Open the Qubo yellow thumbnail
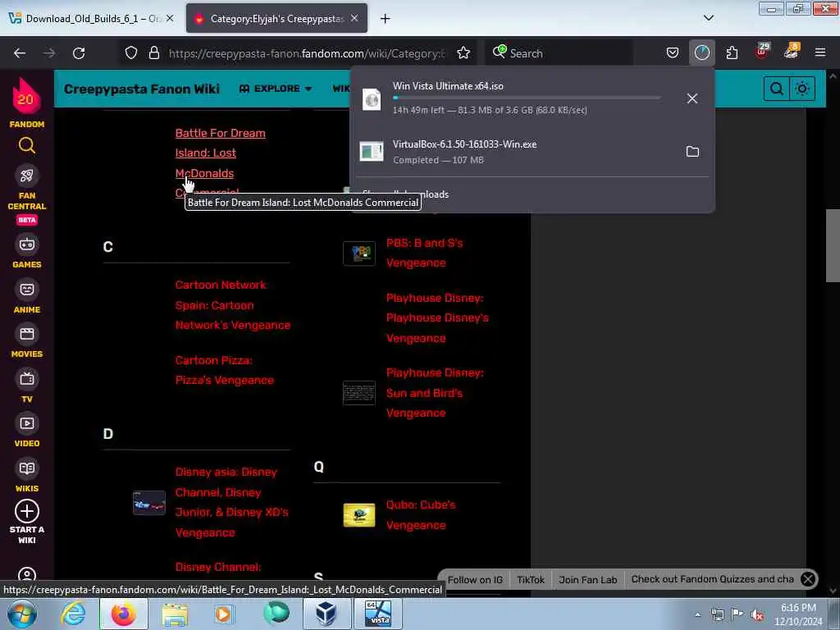This screenshot has width=840, height=630. pos(359,515)
